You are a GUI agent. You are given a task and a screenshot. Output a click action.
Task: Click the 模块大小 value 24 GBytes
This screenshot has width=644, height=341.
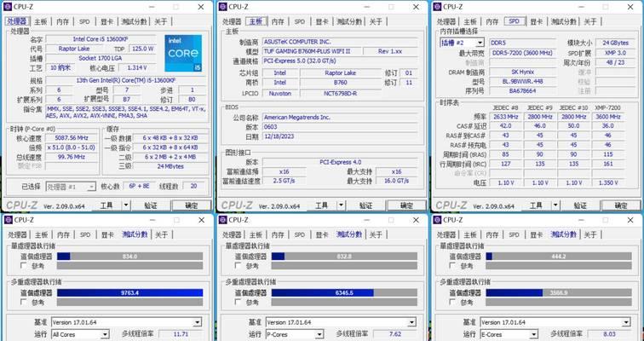pyautogui.click(x=616, y=43)
